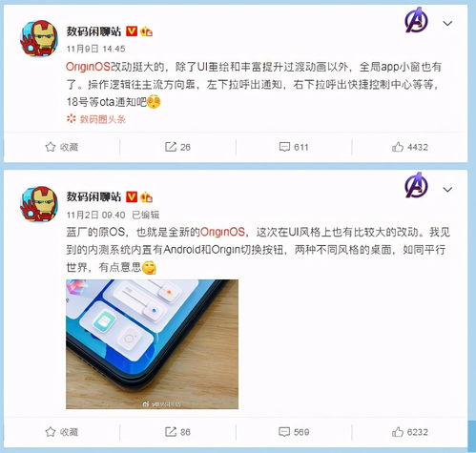Like the first post with 4432 likes
Image resolution: width=476 pixels, height=453 pixels.
(x=410, y=147)
